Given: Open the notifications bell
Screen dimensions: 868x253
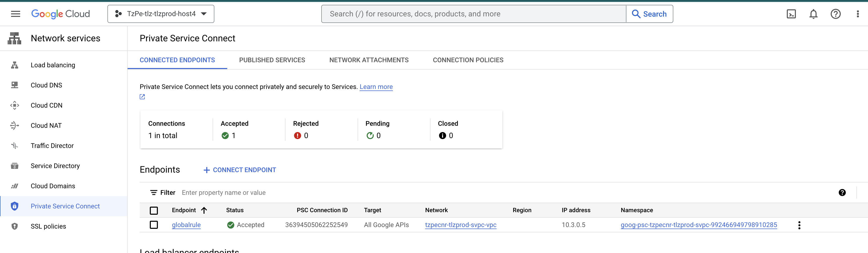Looking at the screenshot, I should [813, 14].
